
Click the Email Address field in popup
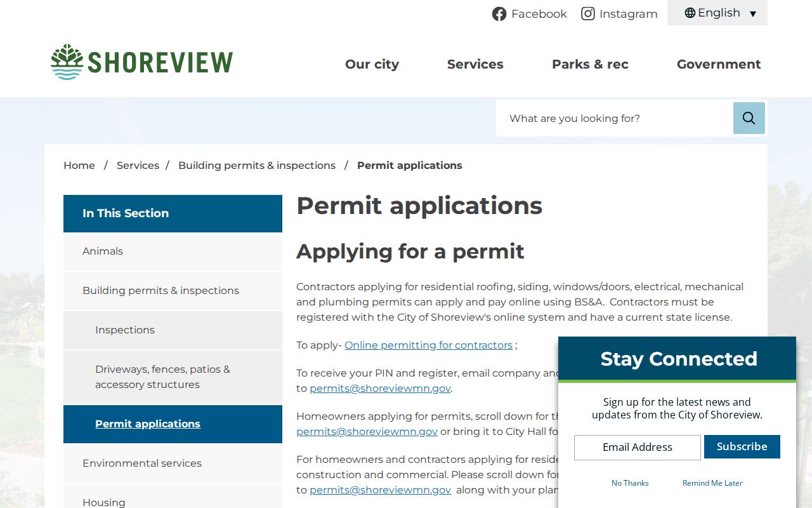[638, 447]
